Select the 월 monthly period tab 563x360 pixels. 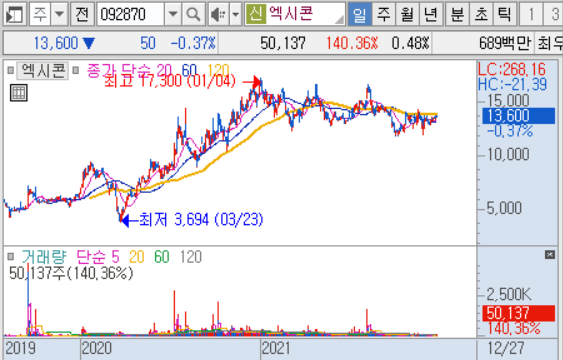407,14
